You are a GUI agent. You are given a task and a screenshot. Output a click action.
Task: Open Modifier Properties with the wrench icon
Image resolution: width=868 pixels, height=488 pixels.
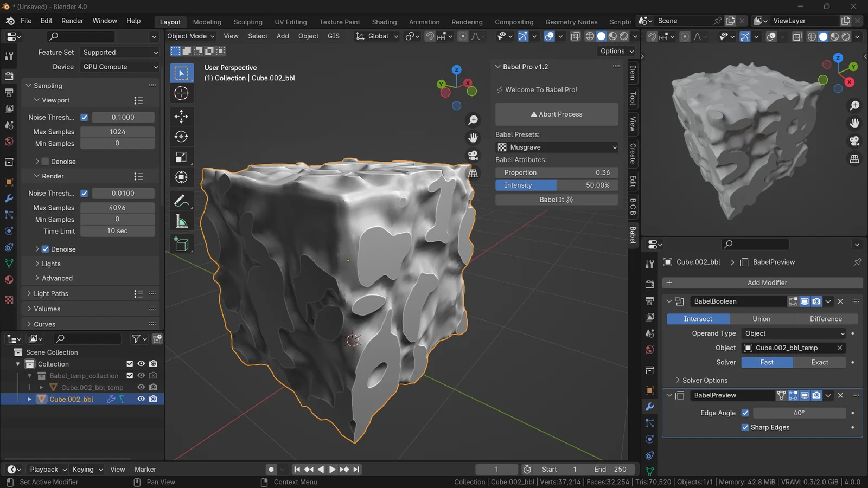pos(649,406)
